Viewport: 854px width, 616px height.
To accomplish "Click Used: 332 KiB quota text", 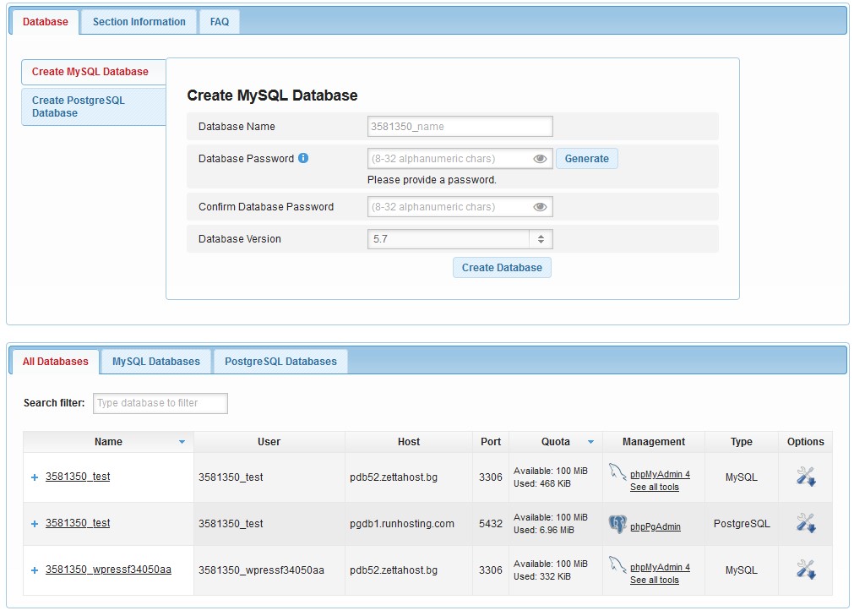I will point(542,577).
